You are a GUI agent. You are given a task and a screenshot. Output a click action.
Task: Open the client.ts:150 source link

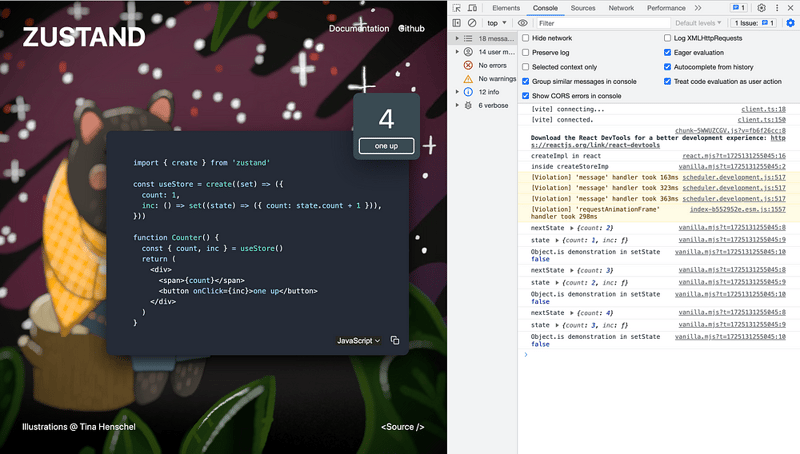pos(761,120)
